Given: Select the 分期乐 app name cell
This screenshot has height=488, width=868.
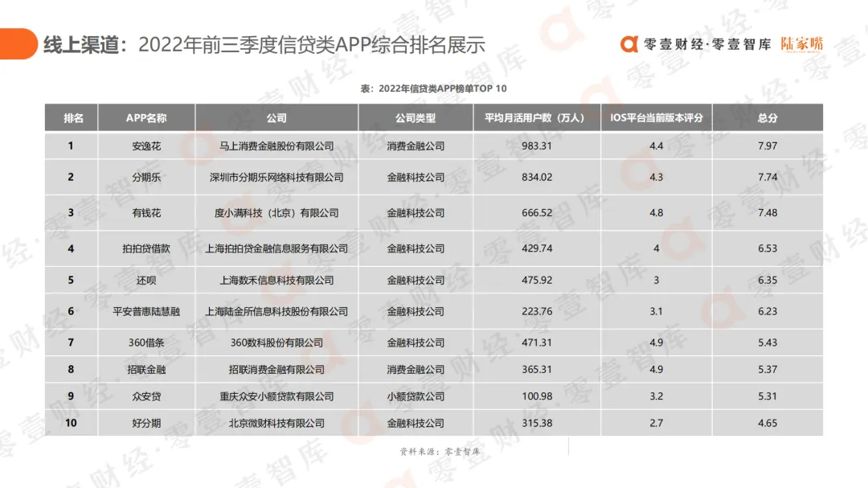Looking at the screenshot, I should pos(146,177).
